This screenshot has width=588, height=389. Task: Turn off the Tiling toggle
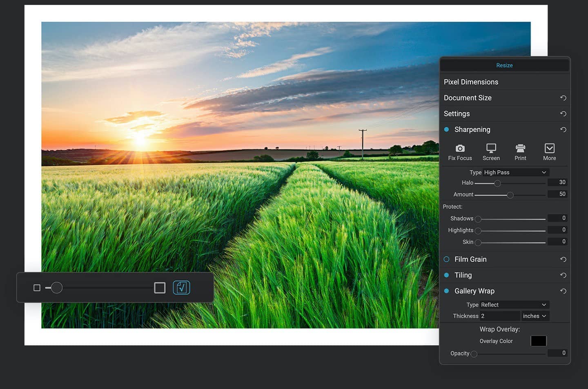[446, 275]
